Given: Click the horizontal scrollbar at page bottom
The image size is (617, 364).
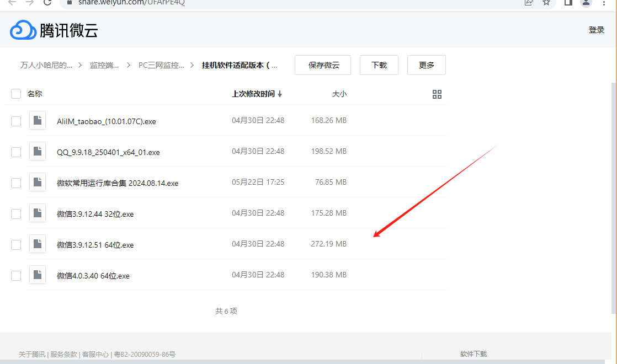Looking at the screenshot, I should 302,362.
